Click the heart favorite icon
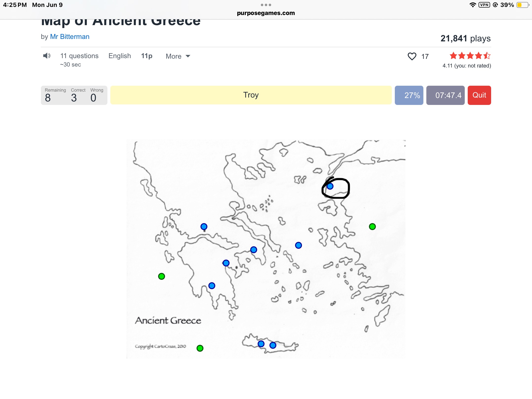This screenshot has height=399, width=532. pos(412,56)
